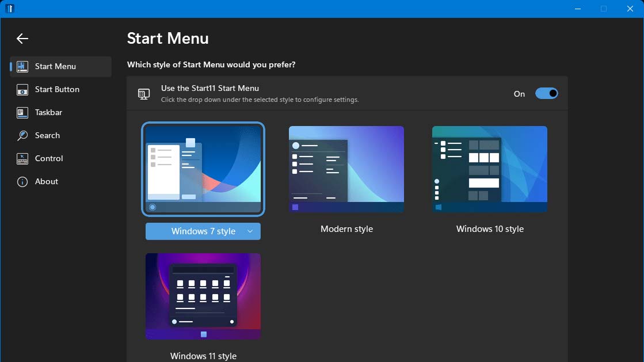Screen dimensions: 644x362
Task: Select the Windows 7 style preview thumbnail
Action: pos(203,169)
